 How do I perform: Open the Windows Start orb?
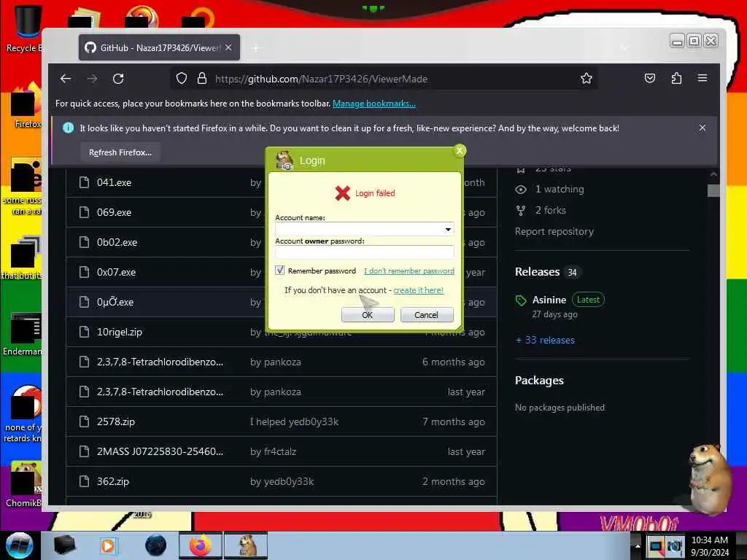point(20,545)
